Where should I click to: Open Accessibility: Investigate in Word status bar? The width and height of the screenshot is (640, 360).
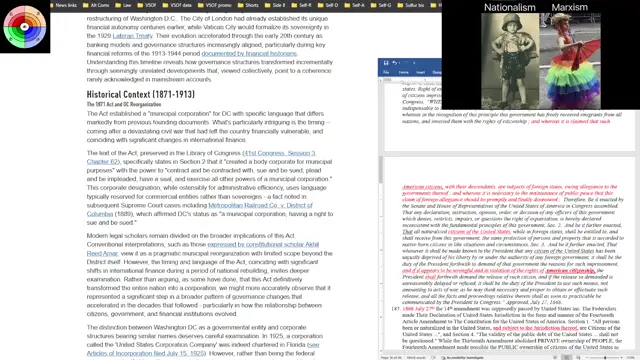(462, 358)
